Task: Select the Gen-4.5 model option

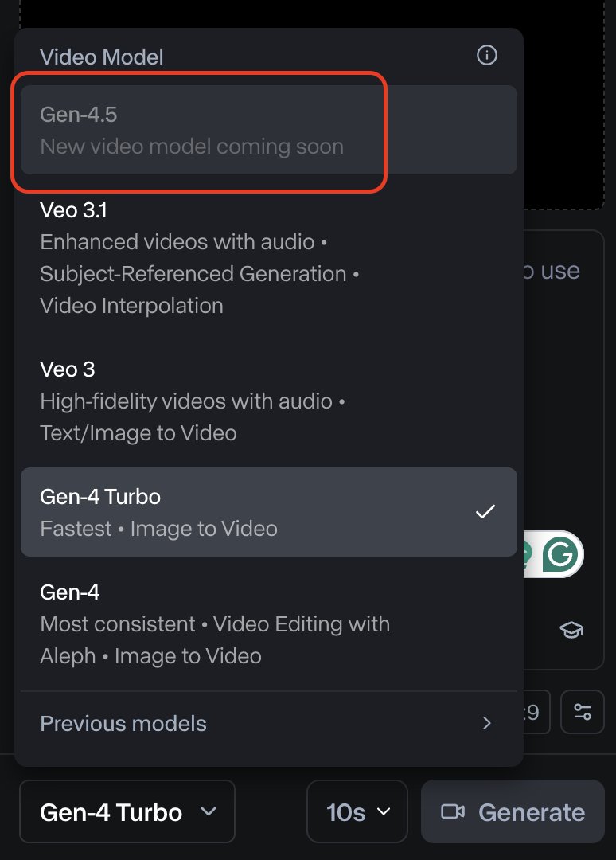Action: click(268, 130)
